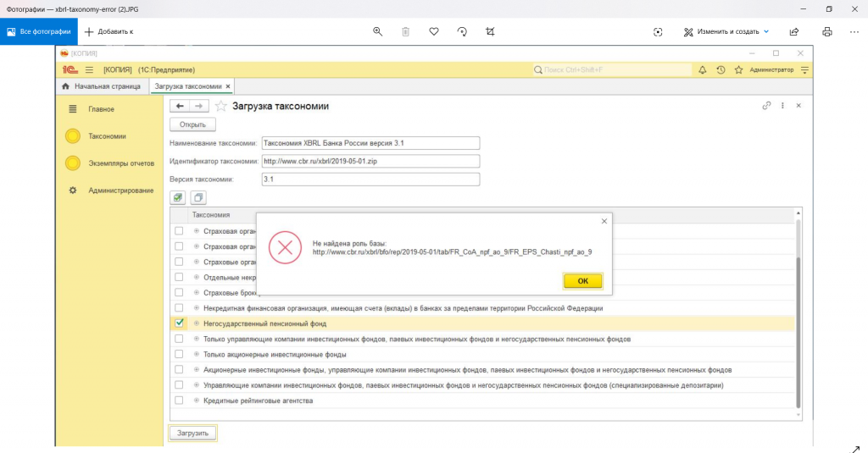Check the Страховые брок... row checkbox
The image size is (868, 453).
click(x=179, y=293)
